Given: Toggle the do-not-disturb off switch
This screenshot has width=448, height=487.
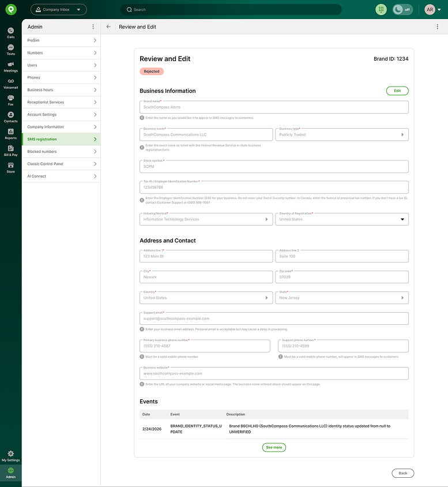Looking at the screenshot, I should click(402, 10).
